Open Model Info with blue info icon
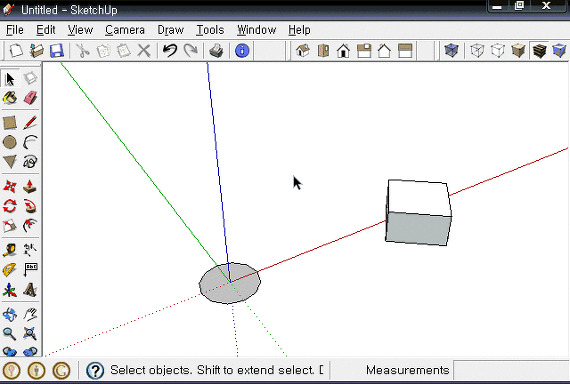The width and height of the screenshot is (570, 384). (242, 51)
